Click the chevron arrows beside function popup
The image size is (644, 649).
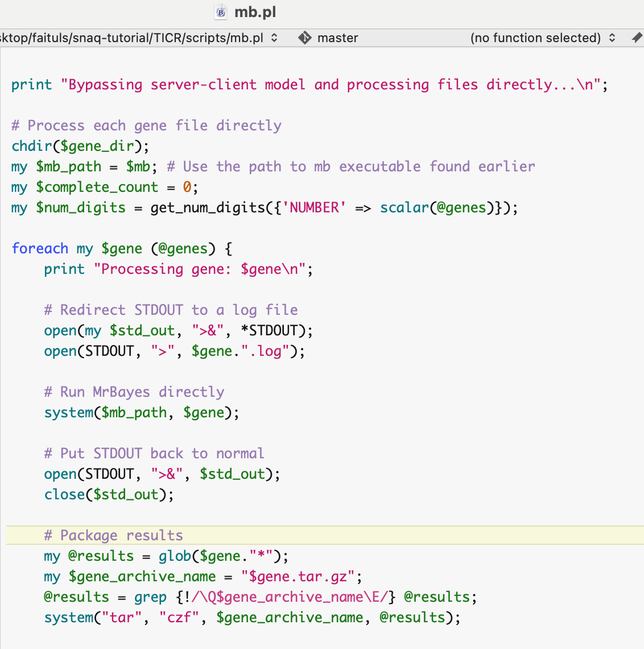point(612,38)
